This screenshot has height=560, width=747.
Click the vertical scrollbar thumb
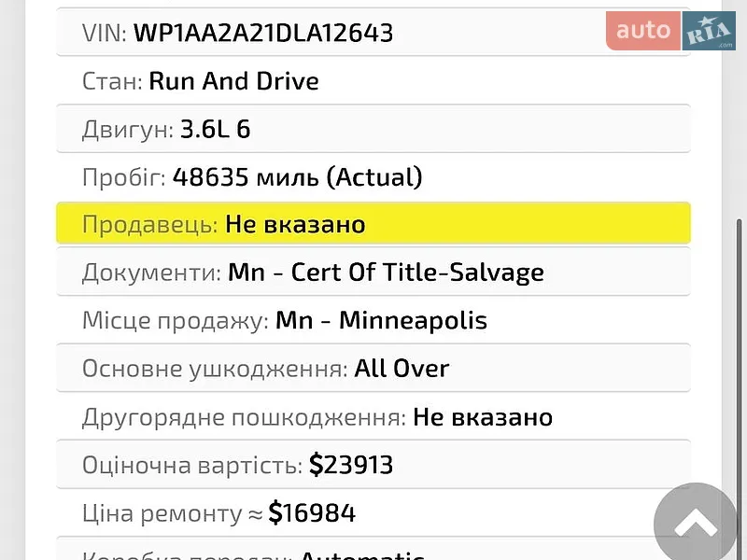[740, 388]
